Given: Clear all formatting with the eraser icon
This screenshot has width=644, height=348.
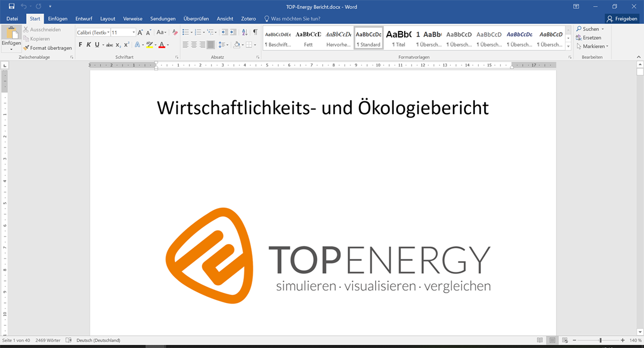Looking at the screenshot, I should 174,33.
